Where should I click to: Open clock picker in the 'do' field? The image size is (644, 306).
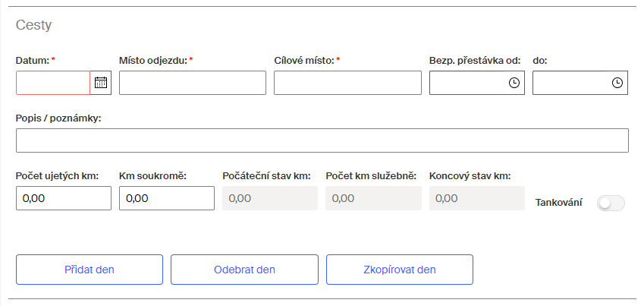[x=617, y=83]
